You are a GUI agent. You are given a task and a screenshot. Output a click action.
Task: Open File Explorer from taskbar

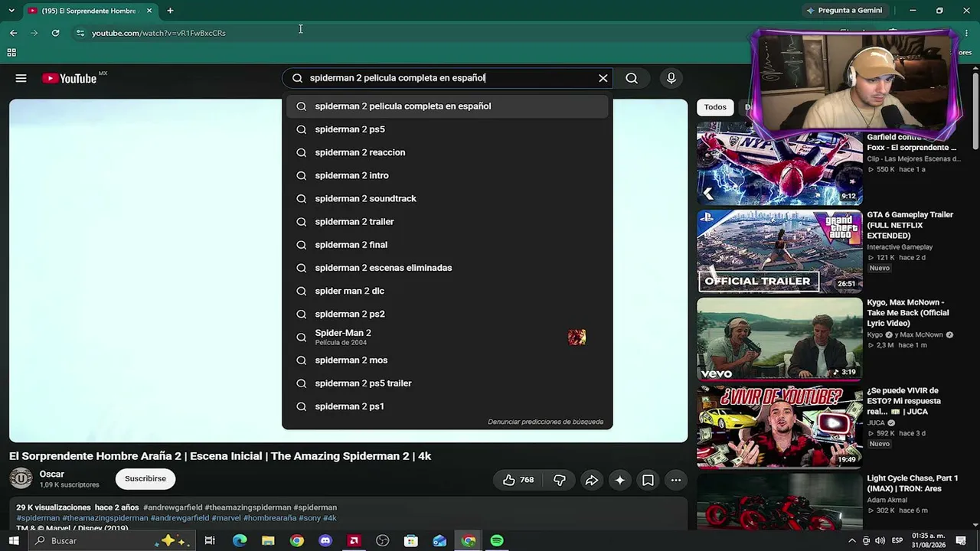tap(268, 541)
